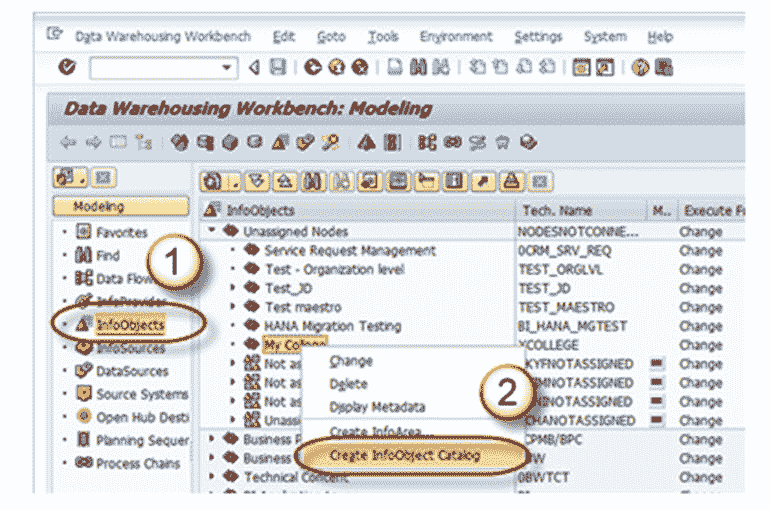
Task: Click the collapse subtree icon in tree toolbar
Action: (x=285, y=182)
